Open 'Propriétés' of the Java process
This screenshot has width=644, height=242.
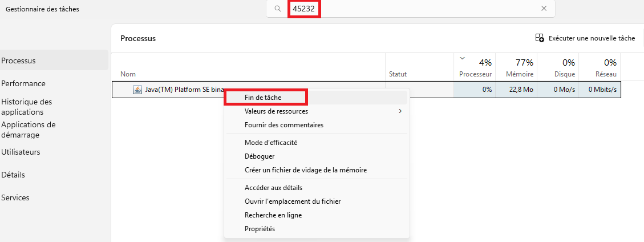[260, 229]
